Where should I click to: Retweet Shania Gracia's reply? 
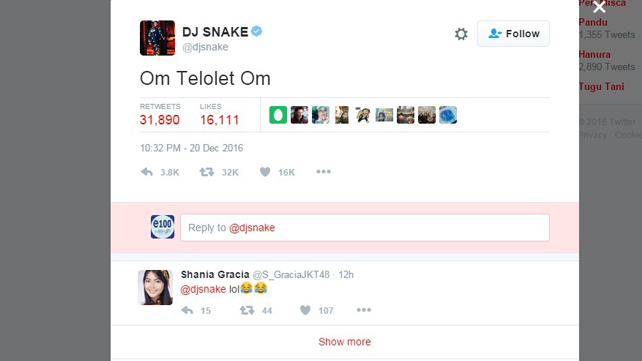[x=247, y=310]
